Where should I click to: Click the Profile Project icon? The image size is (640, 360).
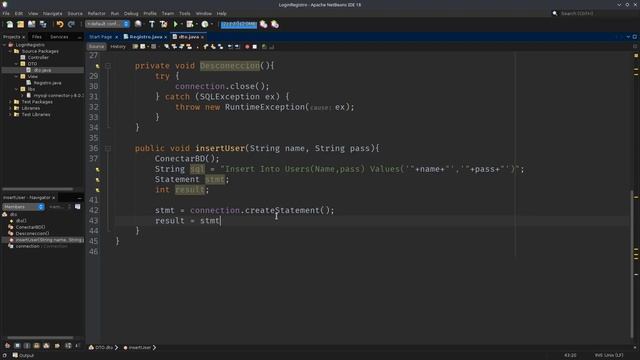click(205, 24)
